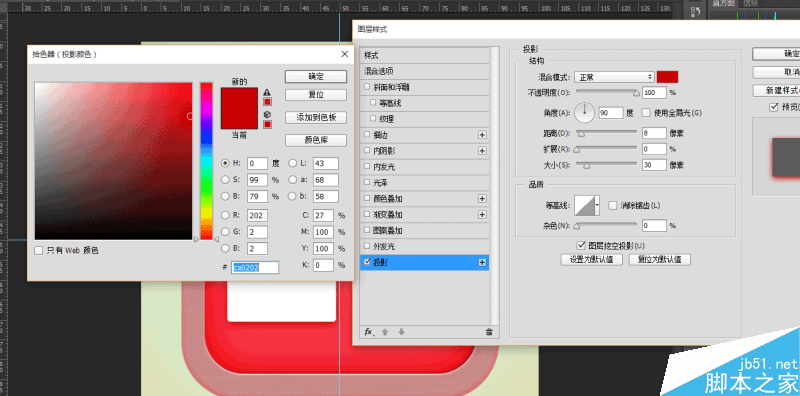This screenshot has height=396, width=800.
Task: Check the 纹理 sub-effect checkbox
Action: click(x=373, y=119)
